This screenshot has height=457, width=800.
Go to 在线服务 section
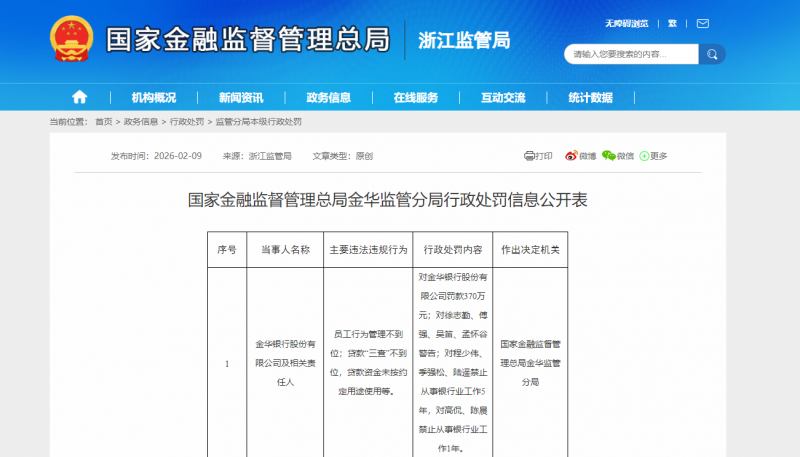pos(415,97)
